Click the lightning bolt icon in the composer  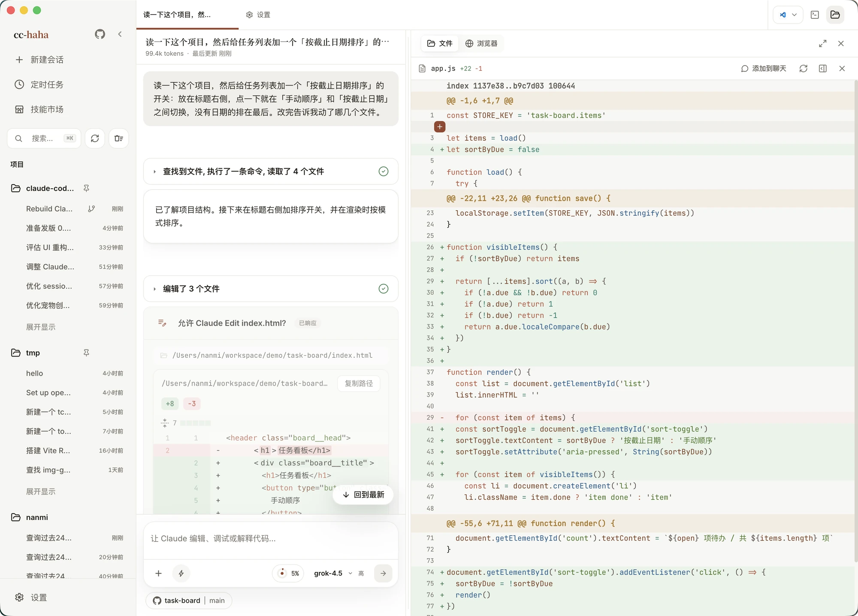[181, 573]
